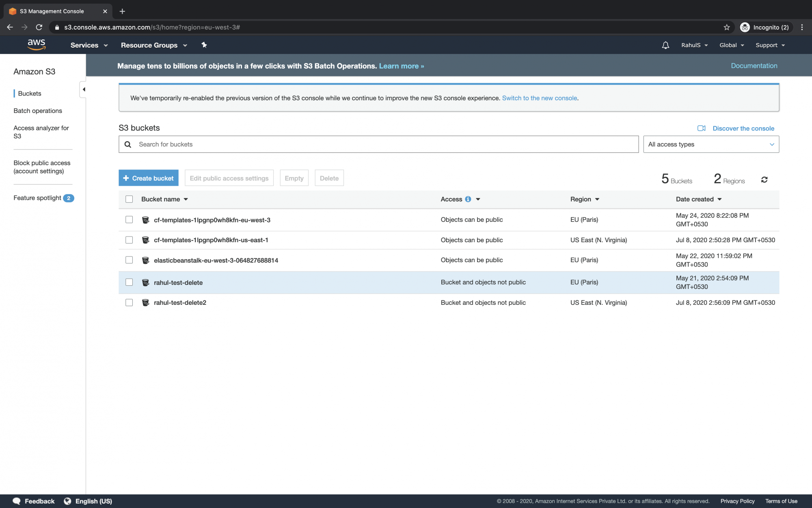This screenshot has height=508, width=812.
Task: Click the Create bucket button
Action: (148, 178)
